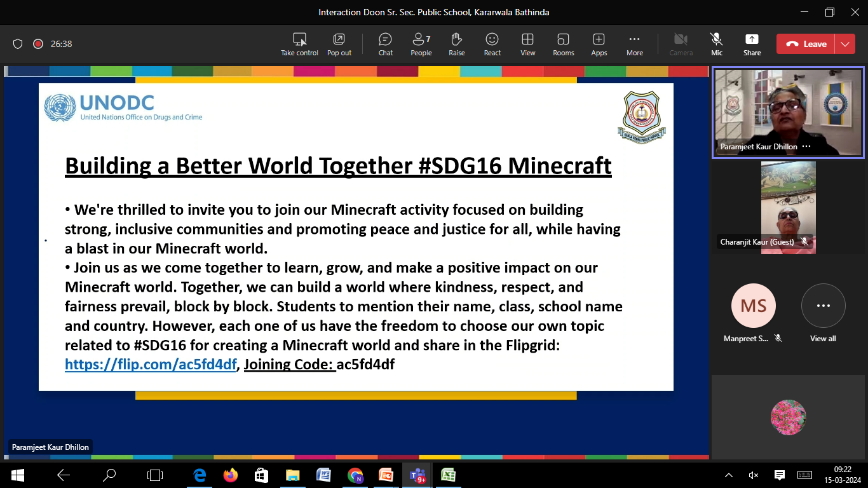
Task: Click the red recording indicator
Action: [x=38, y=44]
